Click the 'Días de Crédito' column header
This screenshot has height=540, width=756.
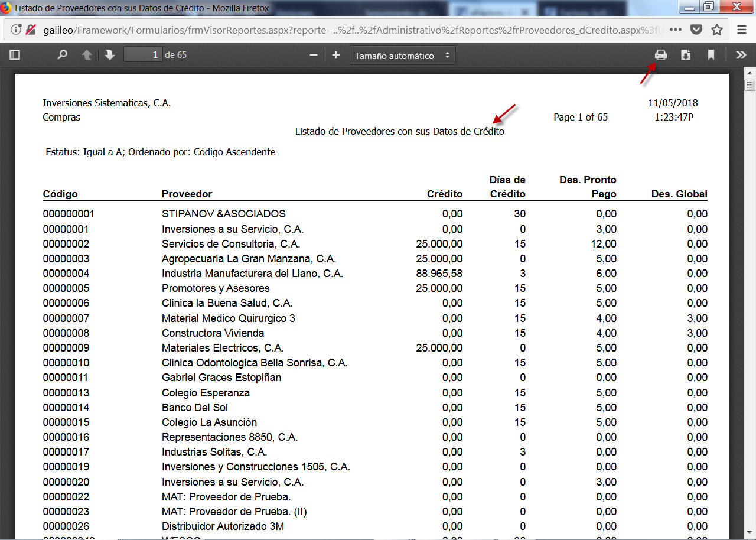click(507, 187)
